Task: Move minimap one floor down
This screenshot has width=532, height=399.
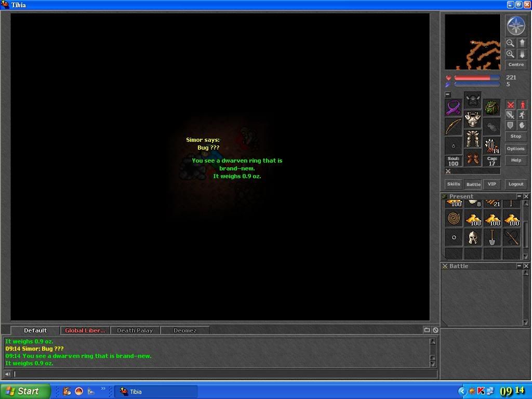Action: (522, 54)
